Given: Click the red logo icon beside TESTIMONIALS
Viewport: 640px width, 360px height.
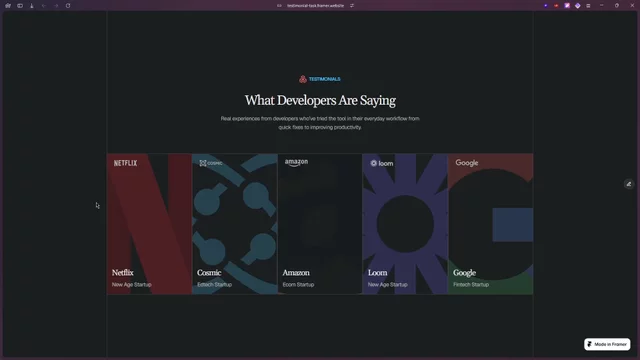Looking at the screenshot, I should pyautogui.click(x=303, y=79).
